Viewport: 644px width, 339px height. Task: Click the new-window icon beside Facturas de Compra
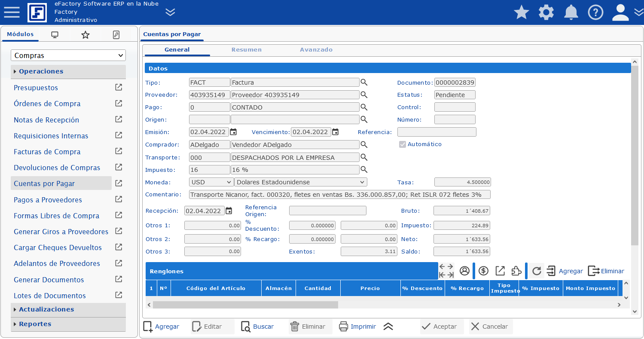119,151
